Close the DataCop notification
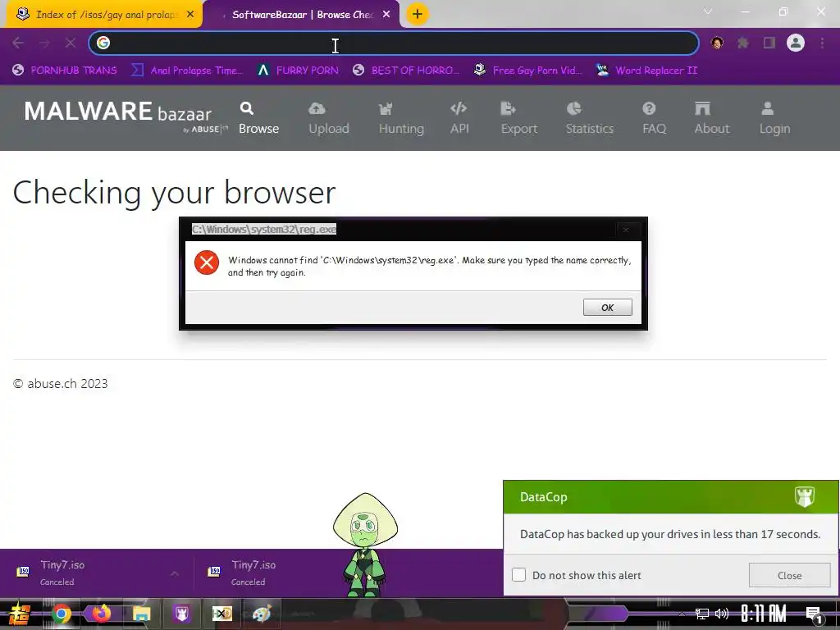The width and height of the screenshot is (840, 630). (789, 575)
